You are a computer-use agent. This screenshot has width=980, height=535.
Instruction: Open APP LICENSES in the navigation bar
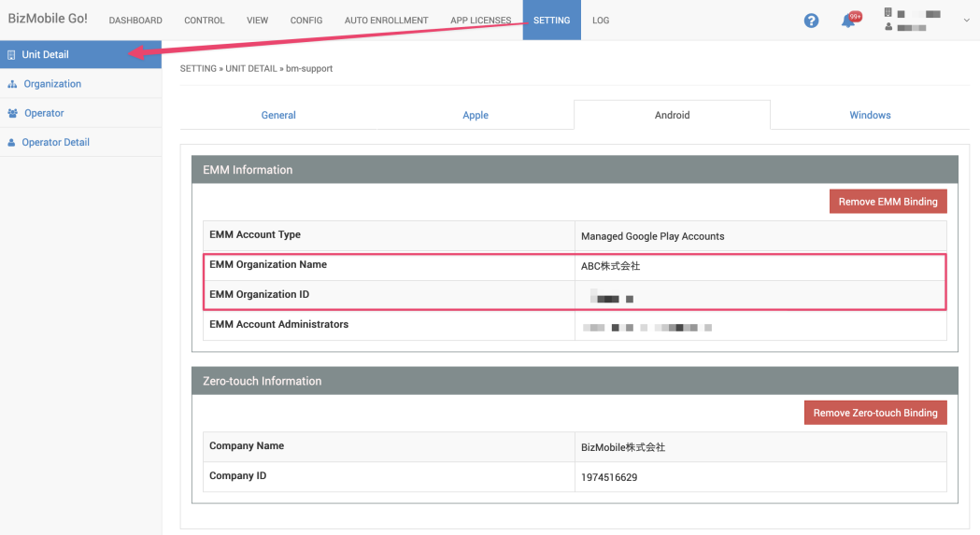(x=480, y=21)
